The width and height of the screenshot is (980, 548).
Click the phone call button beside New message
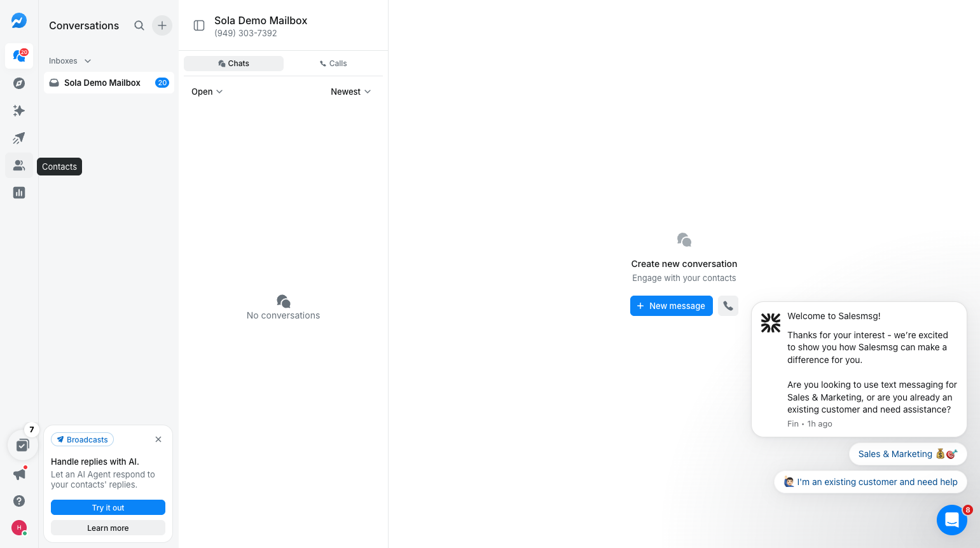pos(728,306)
